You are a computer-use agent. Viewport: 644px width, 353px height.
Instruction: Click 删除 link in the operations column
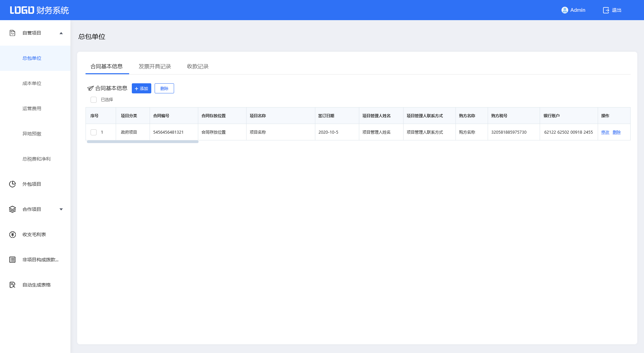click(x=616, y=132)
